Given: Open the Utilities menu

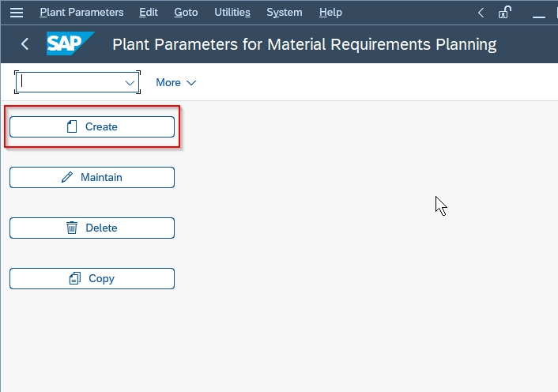Looking at the screenshot, I should click(232, 13).
